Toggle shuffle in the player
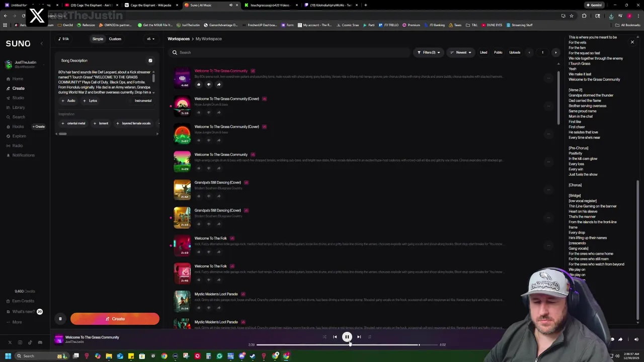The width and height of the screenshot is (644, 362). coord(324,337)
